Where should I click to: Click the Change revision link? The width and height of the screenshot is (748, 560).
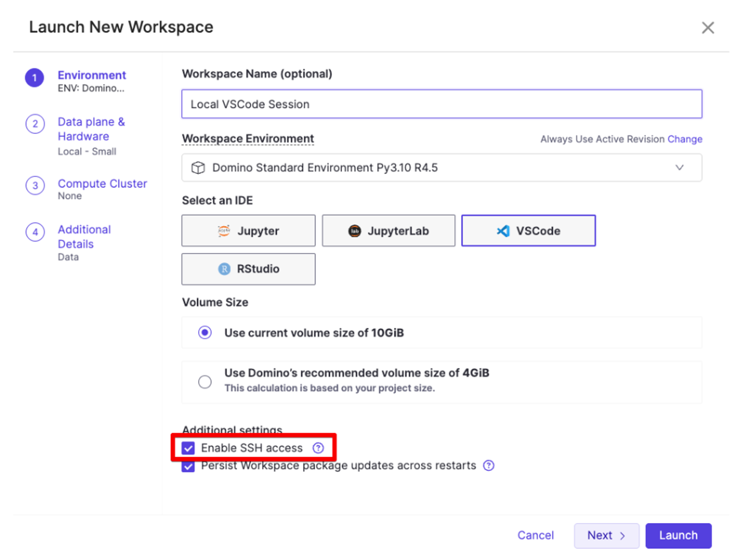tap(684, 139)
